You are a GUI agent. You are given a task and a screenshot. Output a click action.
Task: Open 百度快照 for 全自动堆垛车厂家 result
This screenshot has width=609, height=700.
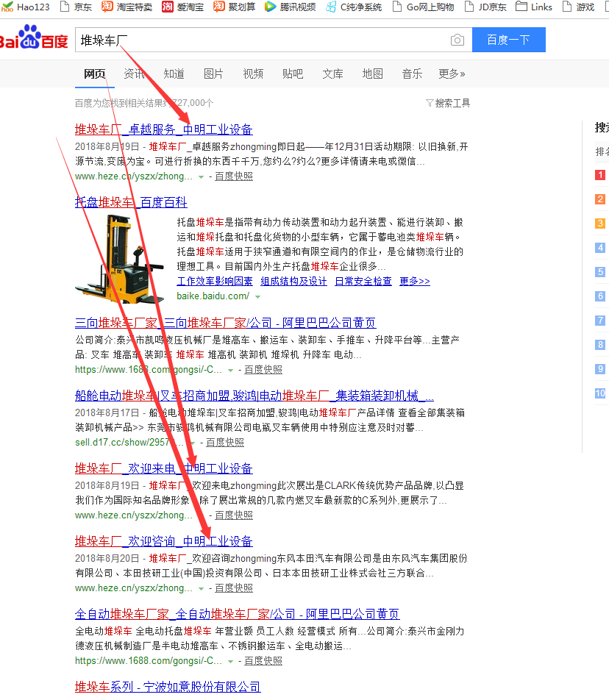click(x=263, y=661)
